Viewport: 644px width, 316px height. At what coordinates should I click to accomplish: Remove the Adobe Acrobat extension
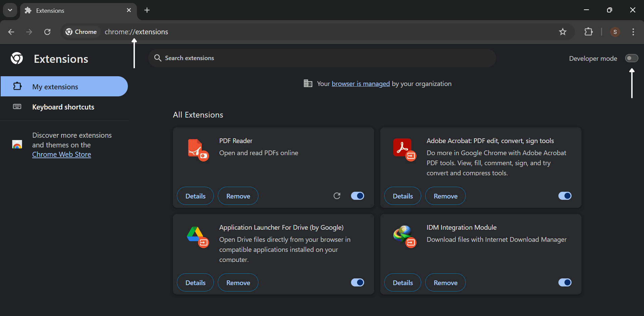pyautogui.click(x=445, y=196)
